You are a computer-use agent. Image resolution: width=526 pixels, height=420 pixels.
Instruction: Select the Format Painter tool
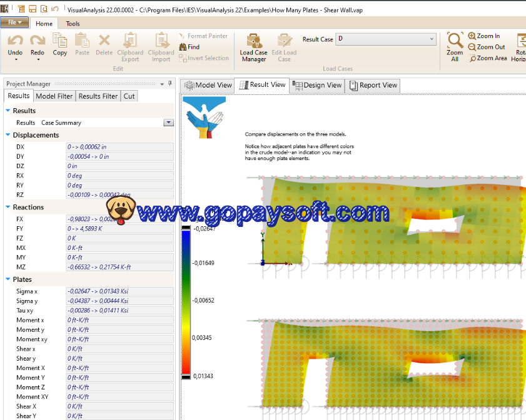pyautogui.click(x=203, y=36)
